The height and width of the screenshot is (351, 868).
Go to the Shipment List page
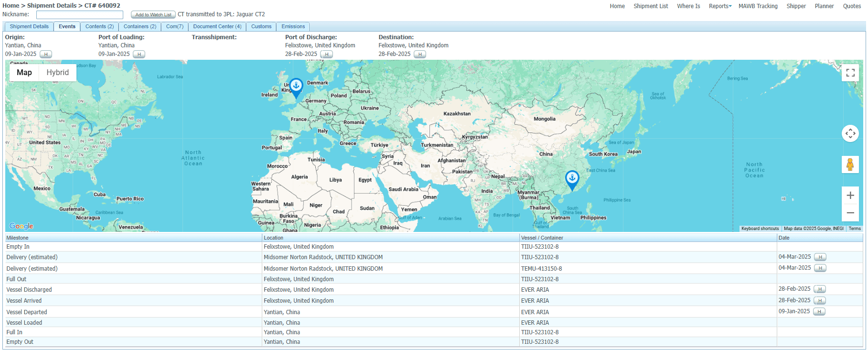[x=651, y=6]
